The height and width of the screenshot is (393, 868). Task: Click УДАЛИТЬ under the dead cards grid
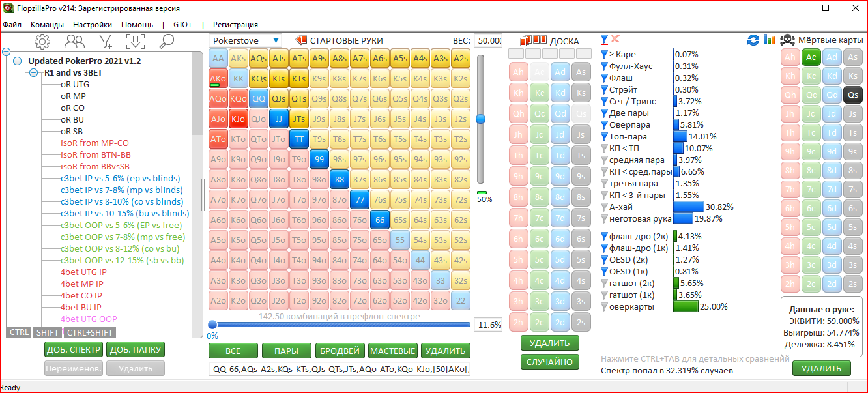(821, 368)
